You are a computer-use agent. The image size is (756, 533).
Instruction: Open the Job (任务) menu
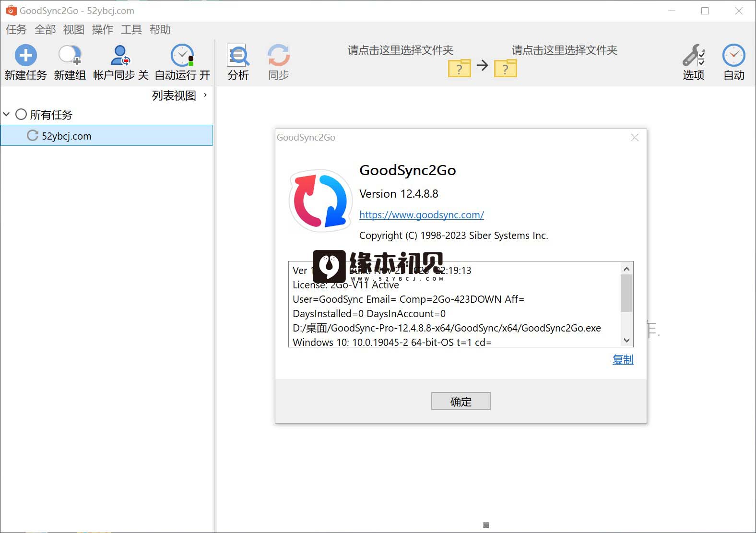(16, 30)
